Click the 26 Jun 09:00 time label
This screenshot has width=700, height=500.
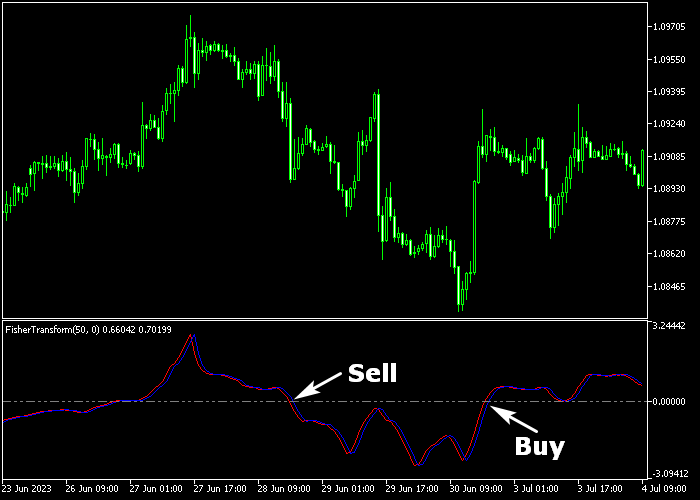tap(92, 488)
